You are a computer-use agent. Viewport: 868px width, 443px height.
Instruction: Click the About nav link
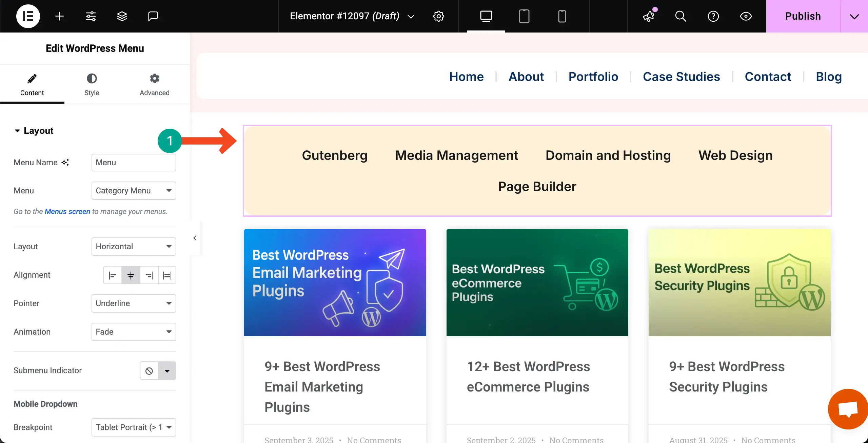(526, 77)
